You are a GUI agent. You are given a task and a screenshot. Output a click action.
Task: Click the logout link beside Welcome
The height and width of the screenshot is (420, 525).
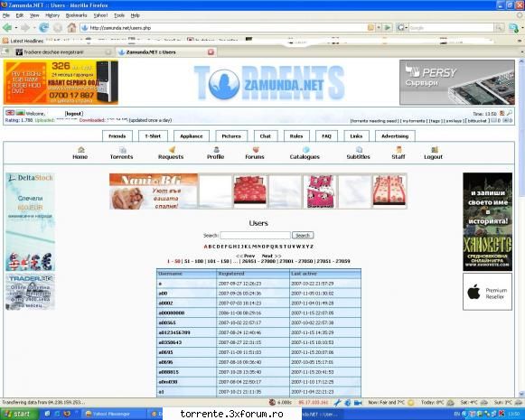pyautogui.click(x=74, y=114)
